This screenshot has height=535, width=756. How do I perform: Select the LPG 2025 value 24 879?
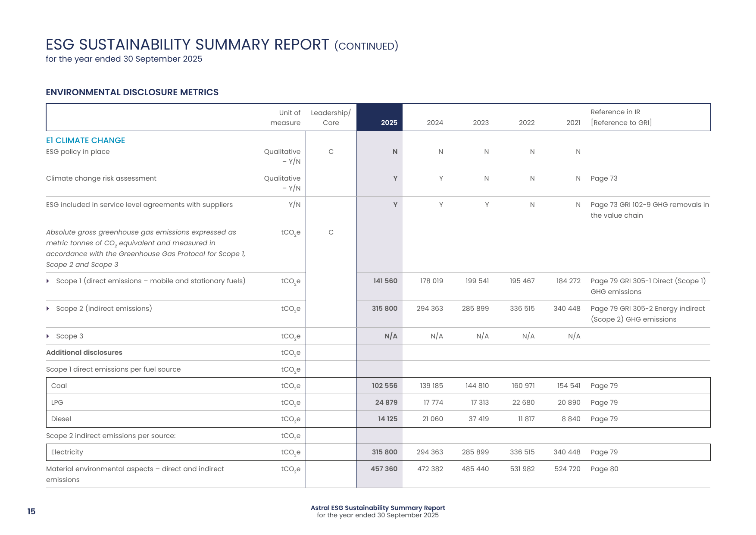coord(386,403)
